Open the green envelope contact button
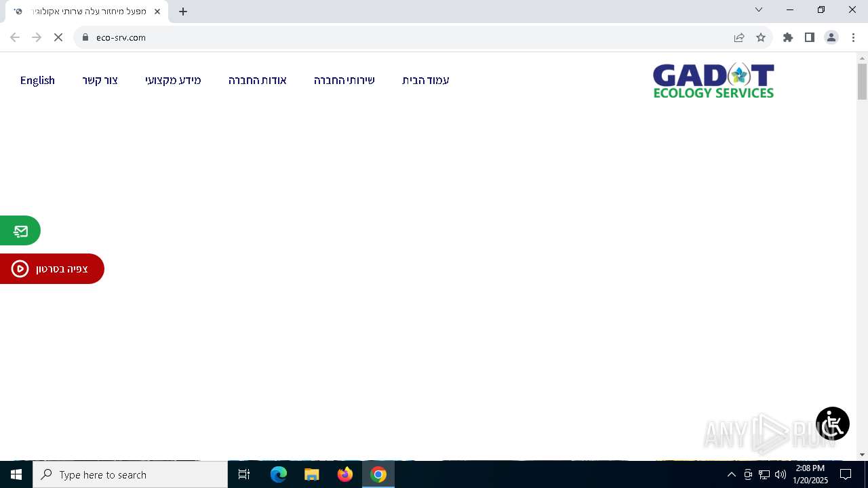This screenshot has height=488, width=868. coord(20,231)
